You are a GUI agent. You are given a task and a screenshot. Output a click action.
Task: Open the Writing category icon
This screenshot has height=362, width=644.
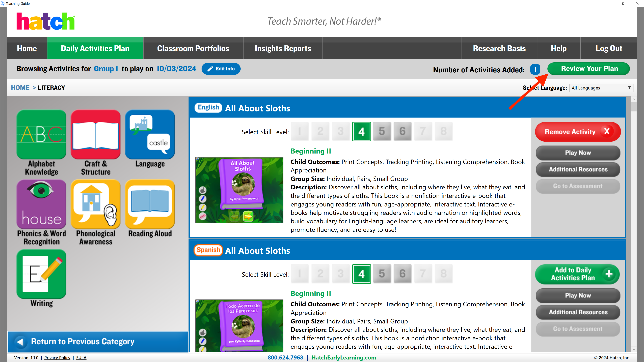[41, 274]
